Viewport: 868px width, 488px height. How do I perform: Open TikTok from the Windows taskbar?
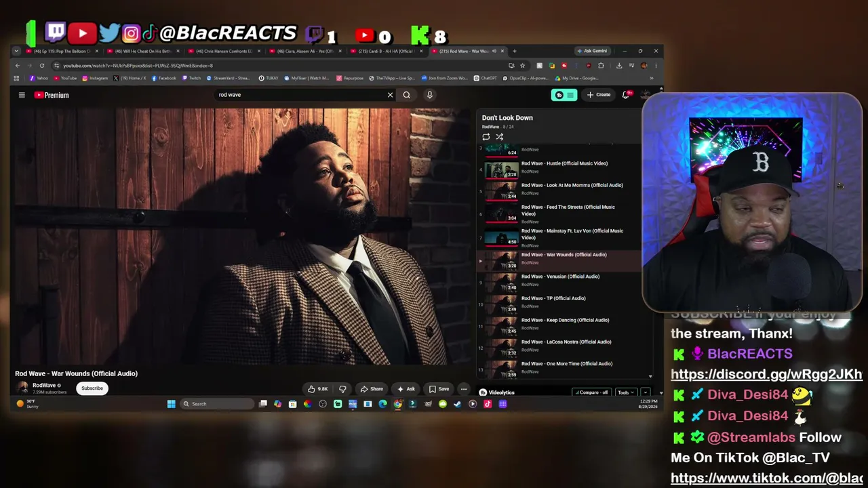(488, 404)
